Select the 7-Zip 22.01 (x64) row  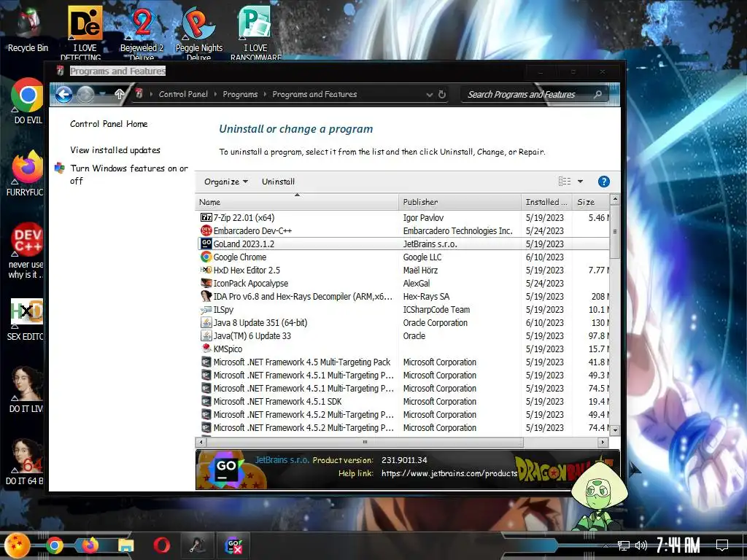point(403,217)
